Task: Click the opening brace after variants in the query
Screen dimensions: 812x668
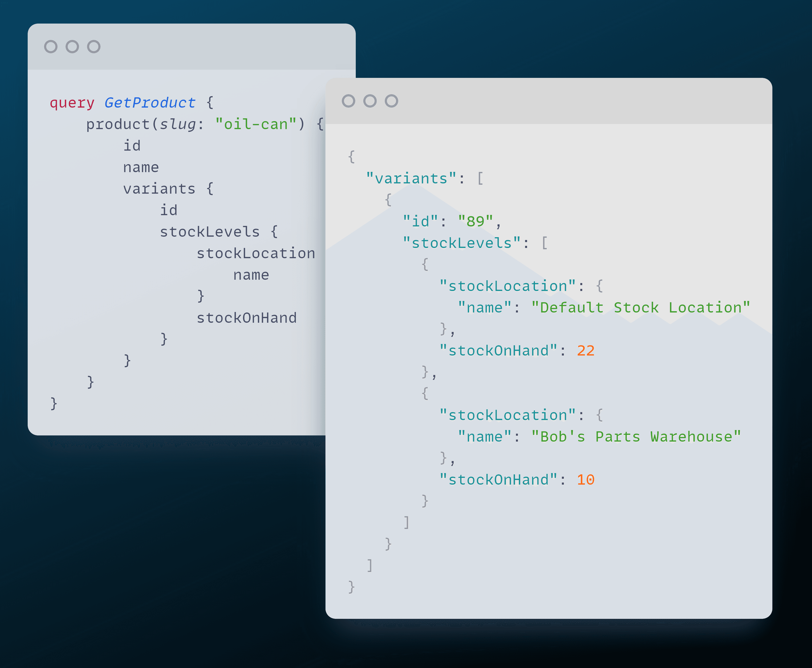Action: (210, 189)
